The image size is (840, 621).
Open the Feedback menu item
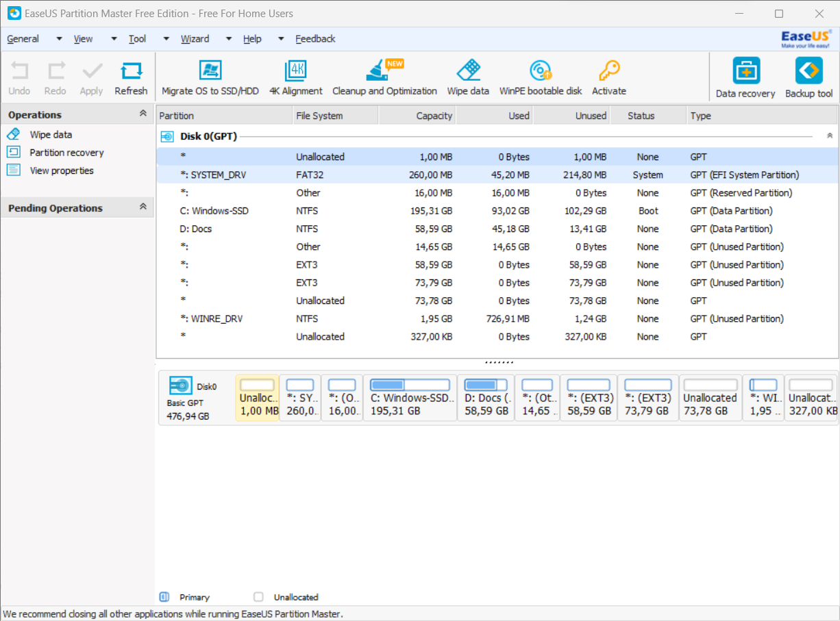tap(315, 39)
